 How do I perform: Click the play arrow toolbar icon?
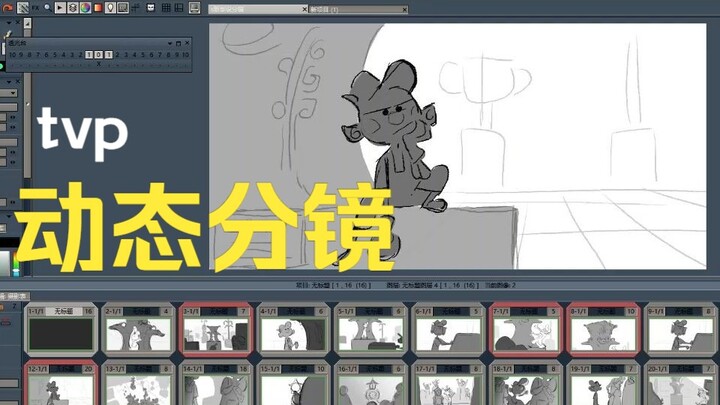[x=61, y=7]
